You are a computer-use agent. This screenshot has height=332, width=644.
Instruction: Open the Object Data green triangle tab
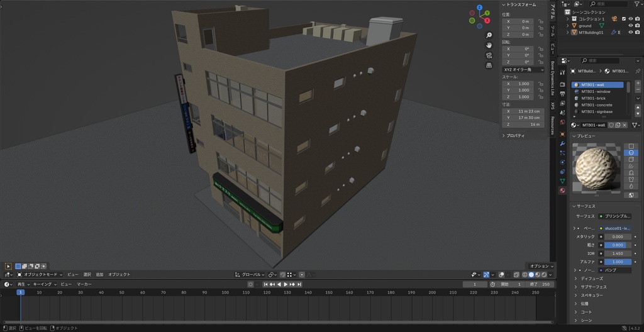[562, 181]
